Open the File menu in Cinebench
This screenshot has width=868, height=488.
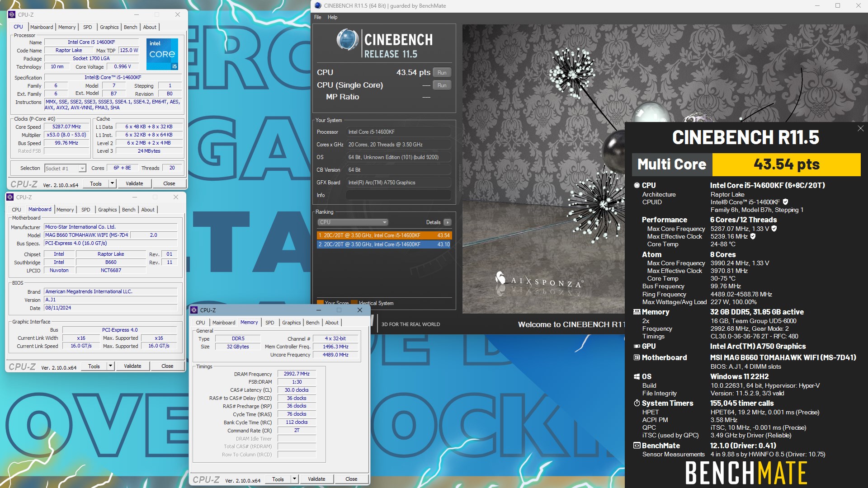(318, 17)
